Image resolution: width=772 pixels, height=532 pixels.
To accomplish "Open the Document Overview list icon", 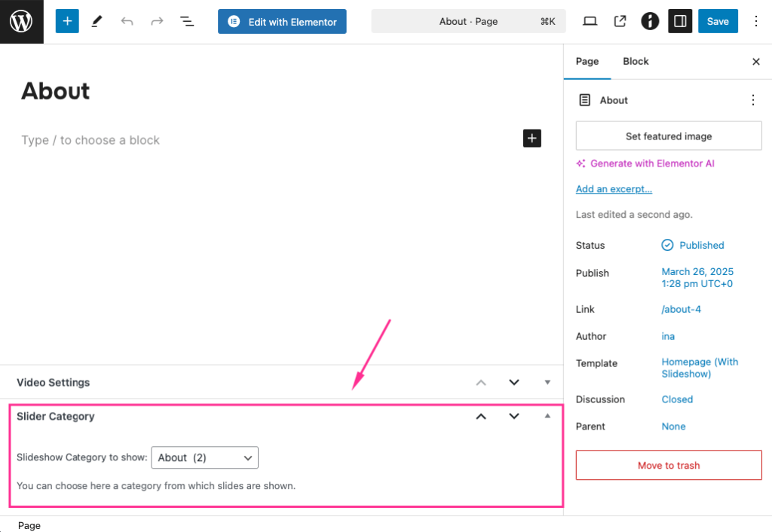I will [186, 21].
